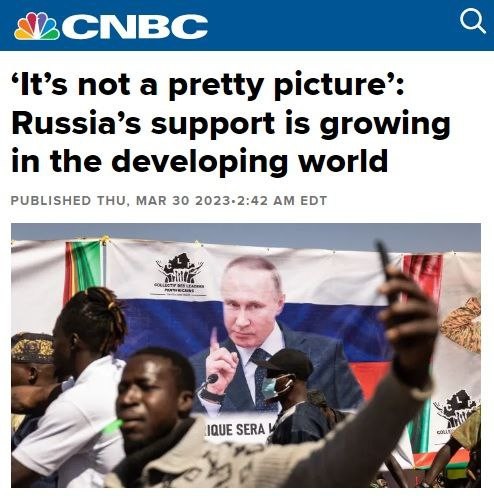Open the article's main photo

point(246,355)
